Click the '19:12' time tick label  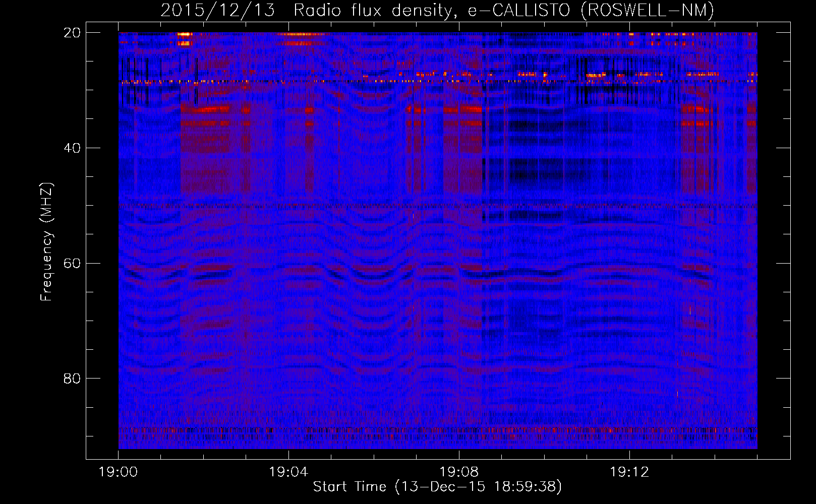[629, 472]
